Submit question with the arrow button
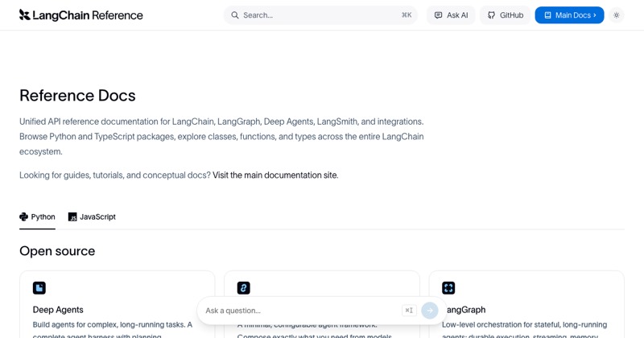644x338 pixels. (430, 311)
